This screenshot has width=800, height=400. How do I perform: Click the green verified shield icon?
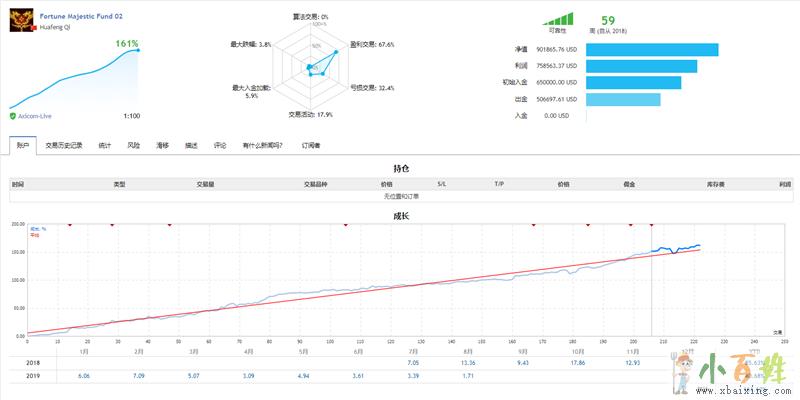12,116
